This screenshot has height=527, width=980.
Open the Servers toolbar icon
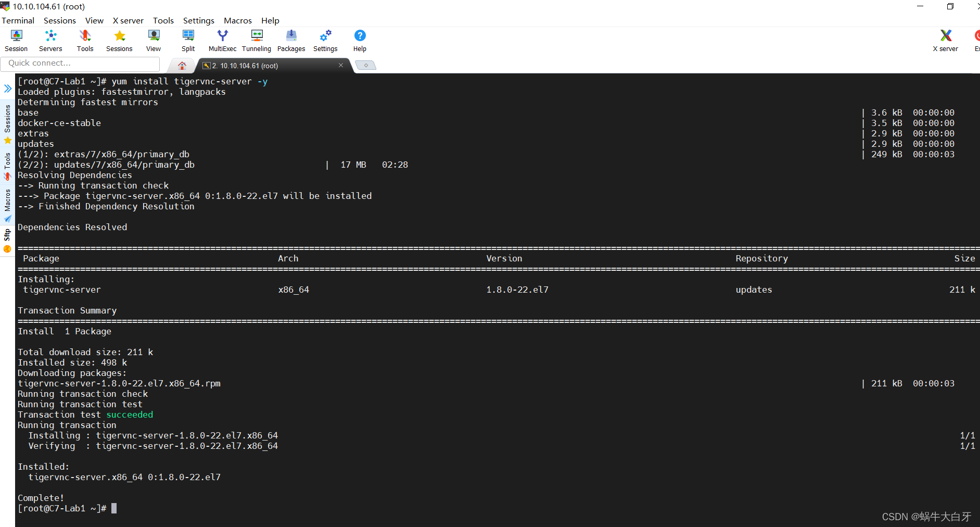[x=50, y=41]
